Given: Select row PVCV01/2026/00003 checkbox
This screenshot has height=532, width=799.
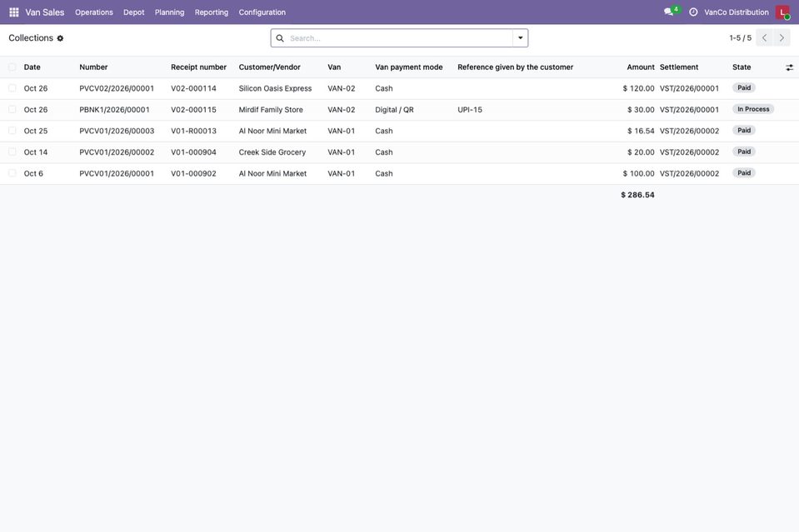Looking at the screenshot, I should (12, 131).
